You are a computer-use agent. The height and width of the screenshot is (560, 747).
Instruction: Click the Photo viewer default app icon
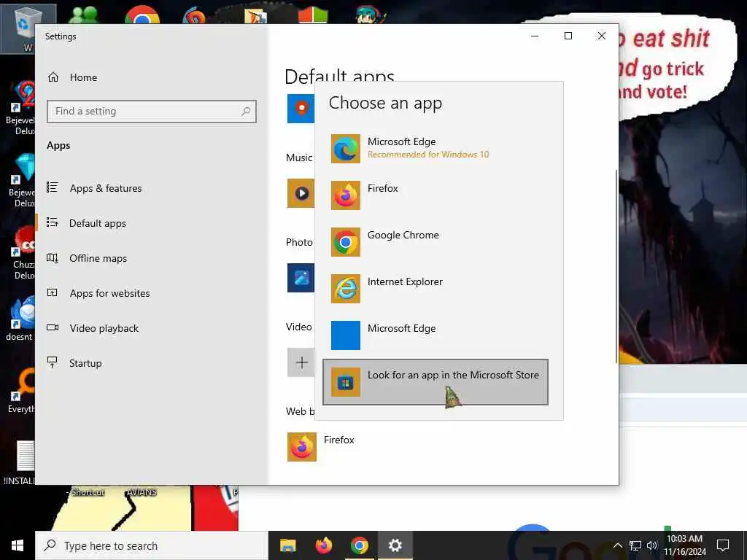pyautogui.click(x=301, y=278)
